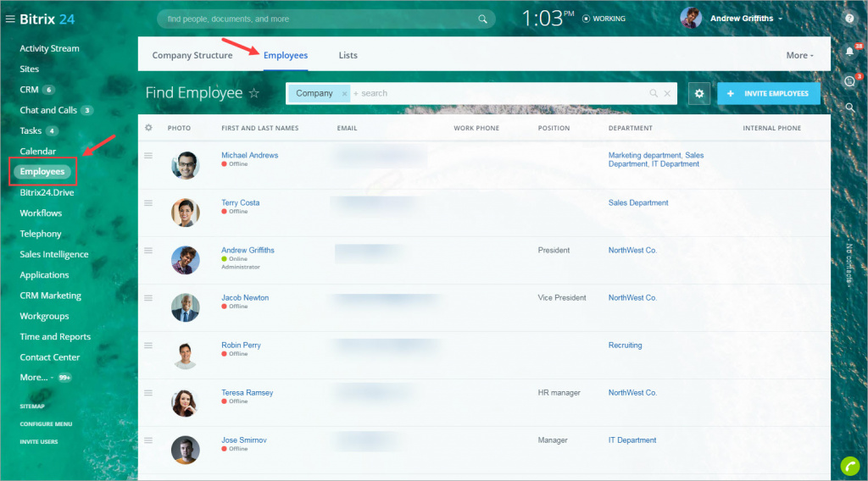Select Employees in left sidebar
868x481 pixels.
(x=42, y=171)
